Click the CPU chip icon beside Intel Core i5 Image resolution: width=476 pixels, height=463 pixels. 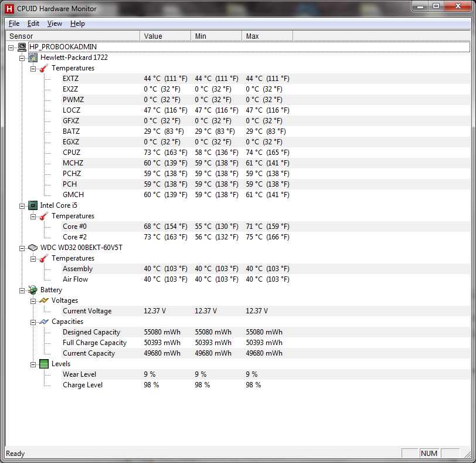(x=33, y=205)
